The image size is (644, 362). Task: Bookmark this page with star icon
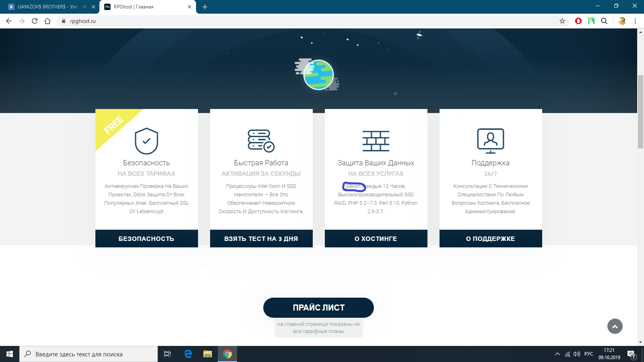pos(562,21)
